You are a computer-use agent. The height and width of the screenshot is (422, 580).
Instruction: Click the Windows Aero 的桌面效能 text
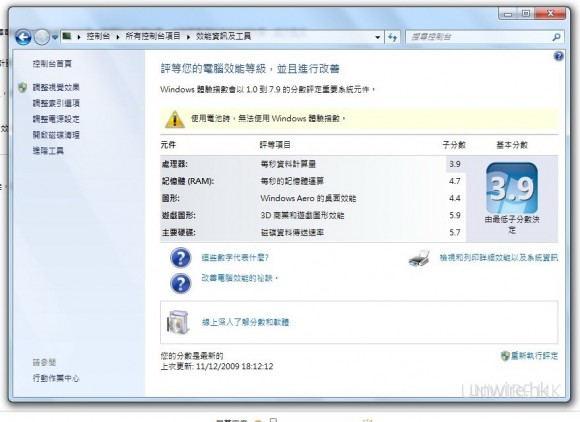308,198
